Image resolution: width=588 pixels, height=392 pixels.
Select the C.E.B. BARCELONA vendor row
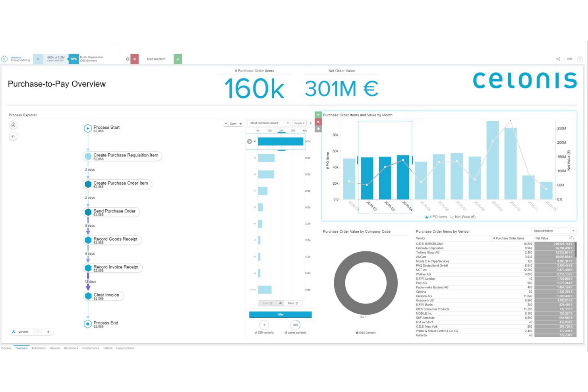pyautogui.click(x=437, y=243)
